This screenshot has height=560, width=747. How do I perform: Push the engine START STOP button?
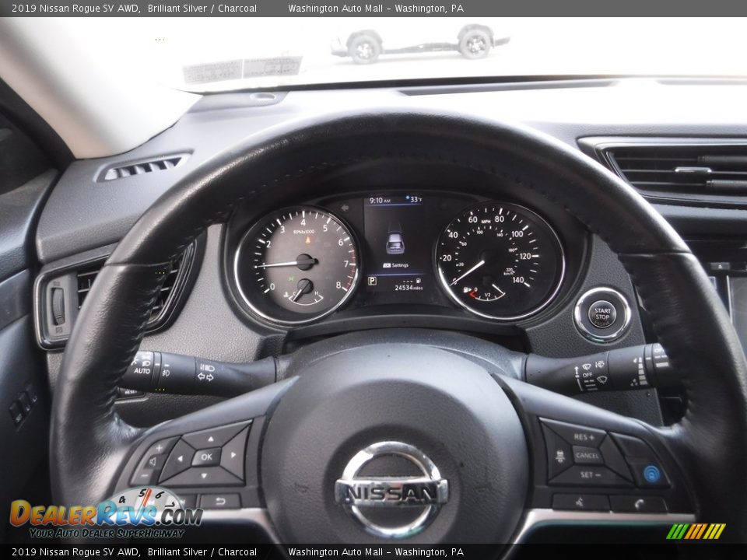tap(601, 315)
